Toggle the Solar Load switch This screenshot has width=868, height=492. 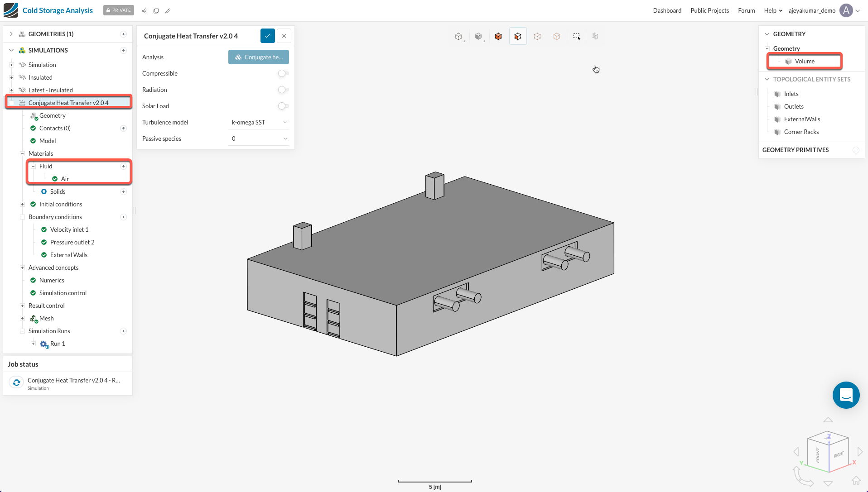(x=283, y=106)
